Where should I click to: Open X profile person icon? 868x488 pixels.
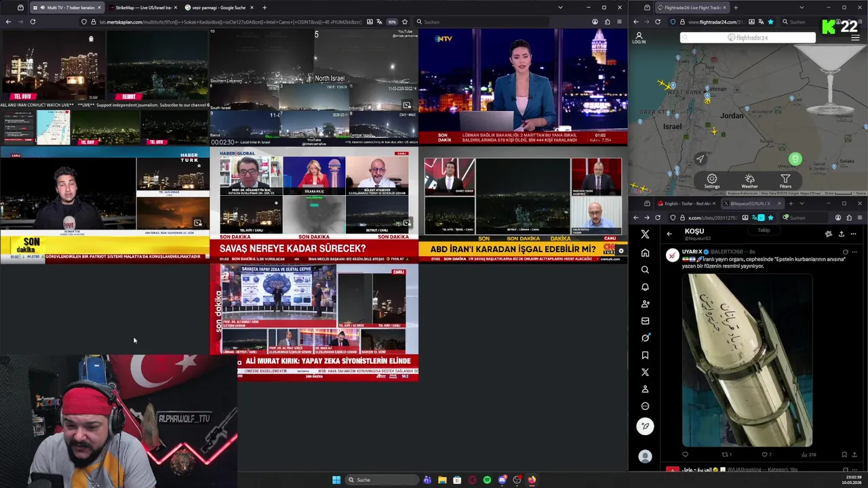click(645, 389)
